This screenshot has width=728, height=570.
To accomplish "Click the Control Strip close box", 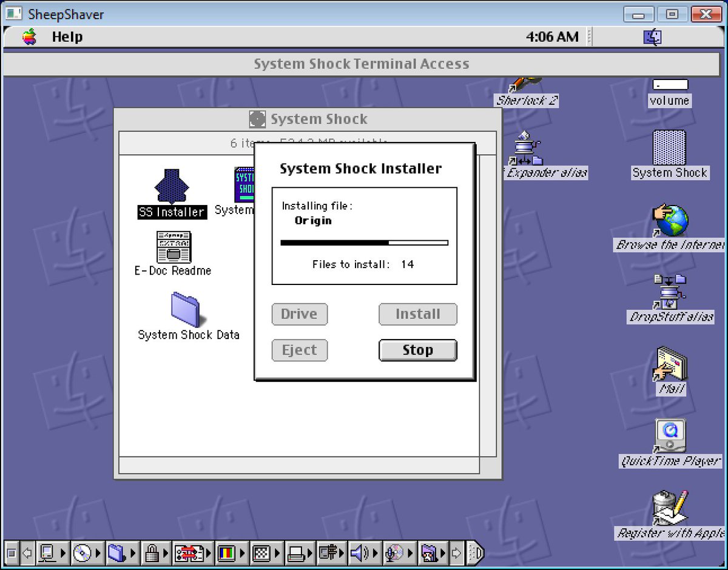I will (11, 553).
